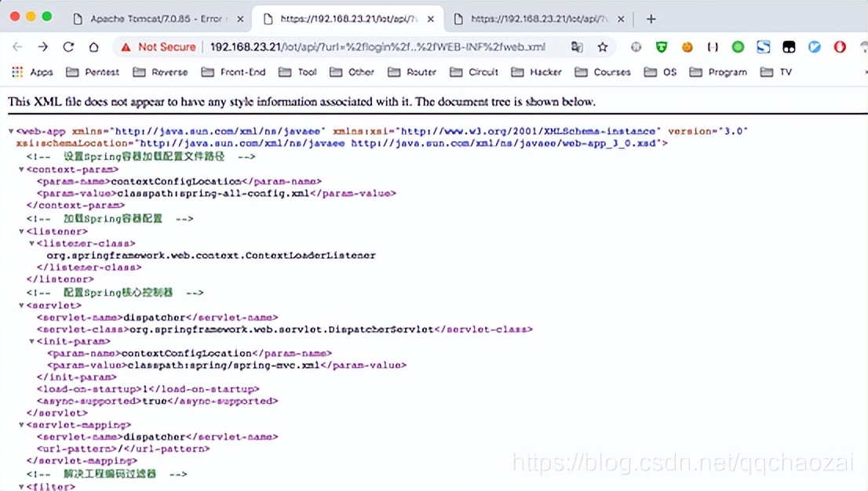Image resolution: width=868 pixels, height=491 pixels.
Task: Collapse the servlet-mapping XML node
Action: (22, 425)
